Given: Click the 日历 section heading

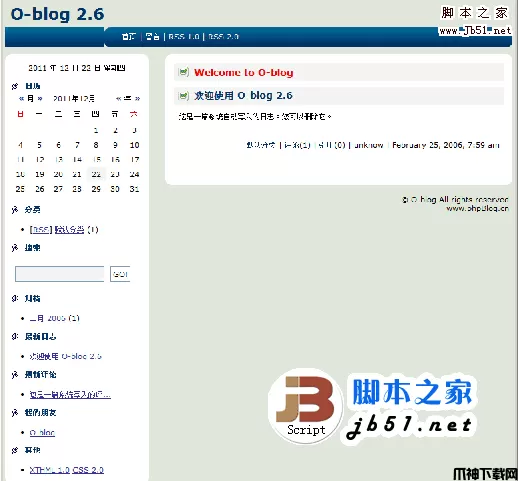Looking at the screenshot, I should (33, 86).
